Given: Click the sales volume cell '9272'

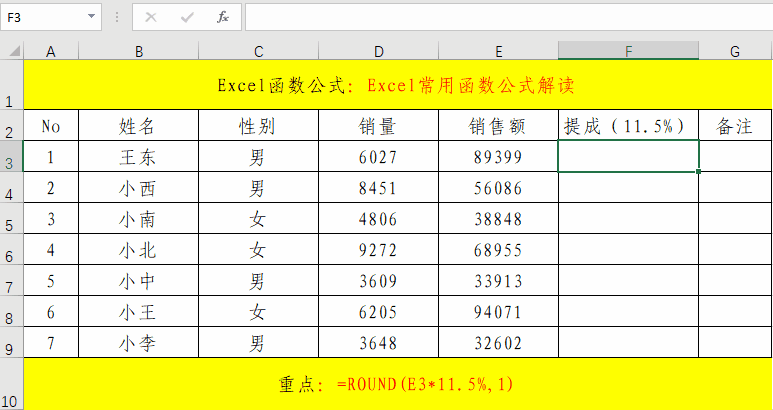Looking at the screenshot, I should click(x=379, y=250).
